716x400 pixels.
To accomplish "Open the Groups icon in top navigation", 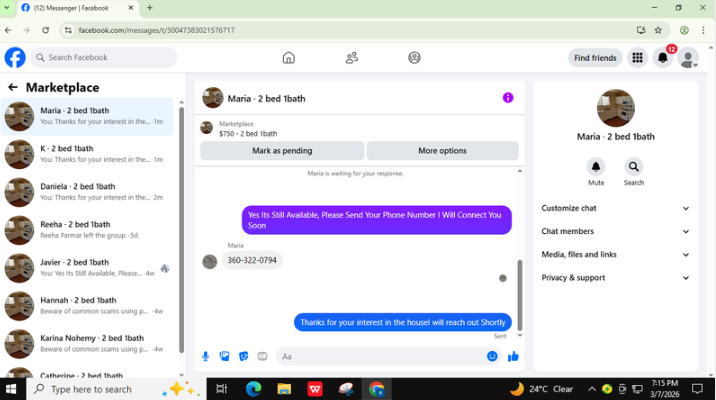I will pos(414,58).
